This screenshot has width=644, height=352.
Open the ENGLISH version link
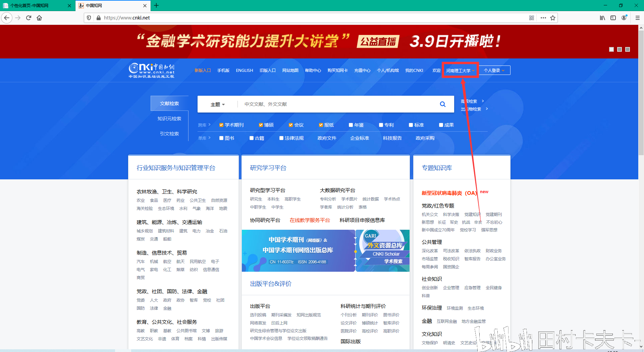coord(245,71)
